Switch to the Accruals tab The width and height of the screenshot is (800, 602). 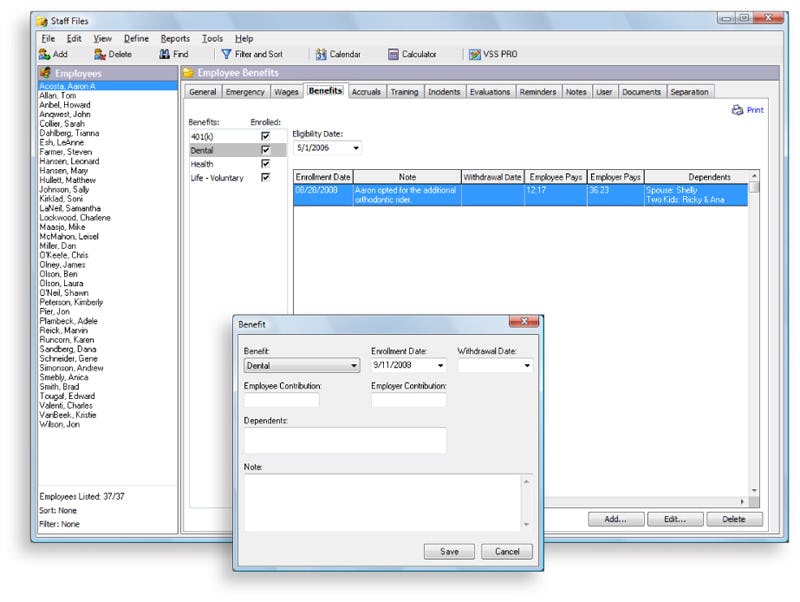click(367, 91)
